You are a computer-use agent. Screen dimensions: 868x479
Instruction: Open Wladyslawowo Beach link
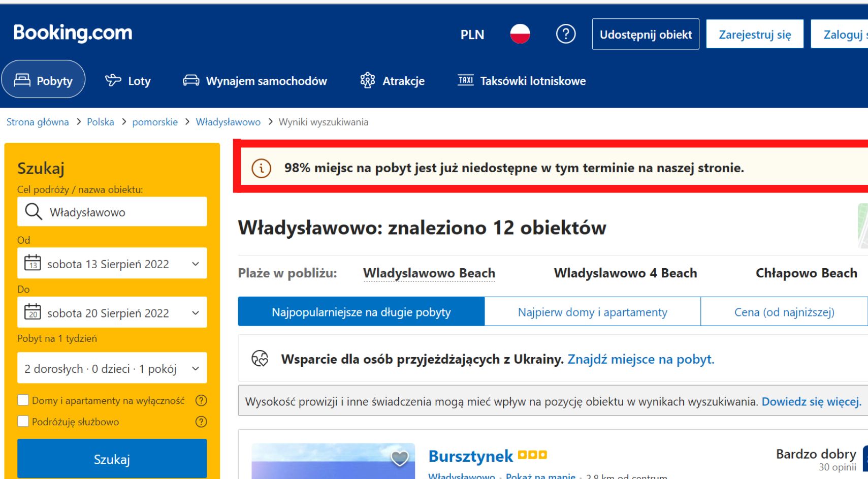pyautogui.click(x=429, y=273)
